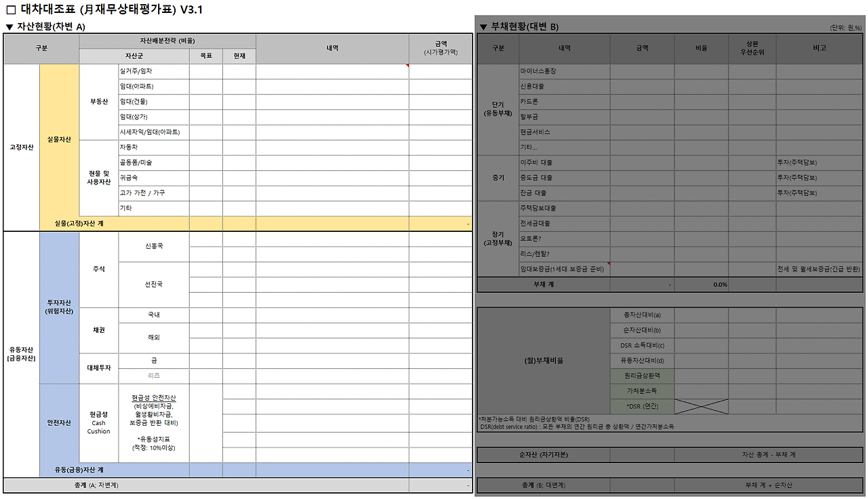Image resolution: width=868 pixels, height=499 pixels.
Task: Select the '임대보증금(1세대 보증금 준비)' cell
Action: [564, 269]
